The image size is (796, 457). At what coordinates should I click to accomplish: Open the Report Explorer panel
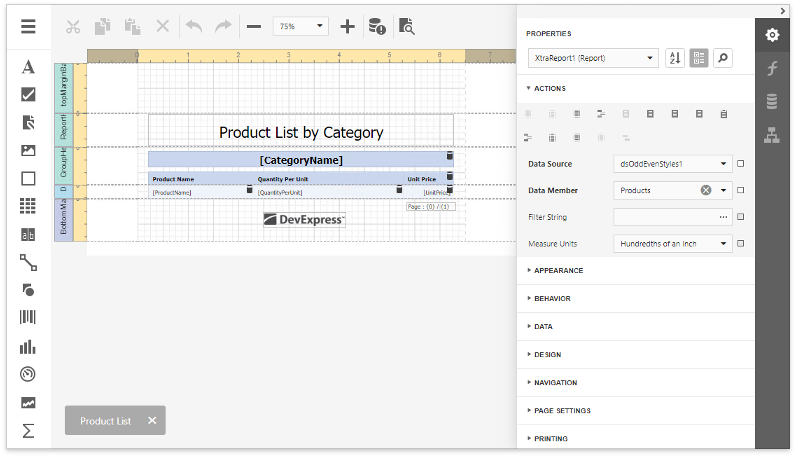pyautogui.click(x=772, y=134)
